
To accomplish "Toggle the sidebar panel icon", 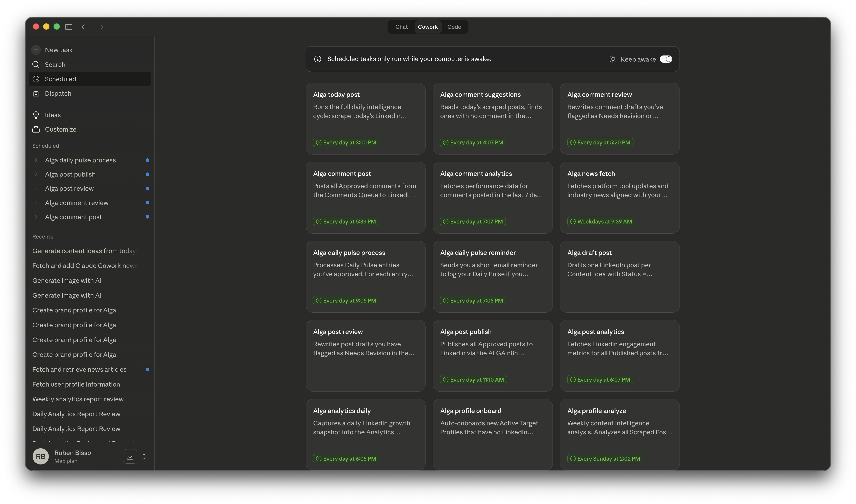I will click(69, 27).
